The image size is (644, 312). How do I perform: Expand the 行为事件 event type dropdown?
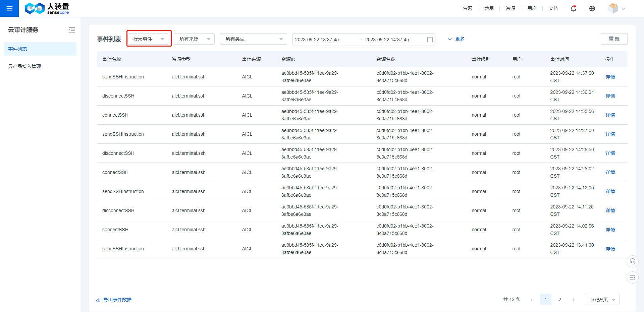[x=149, y=39]
